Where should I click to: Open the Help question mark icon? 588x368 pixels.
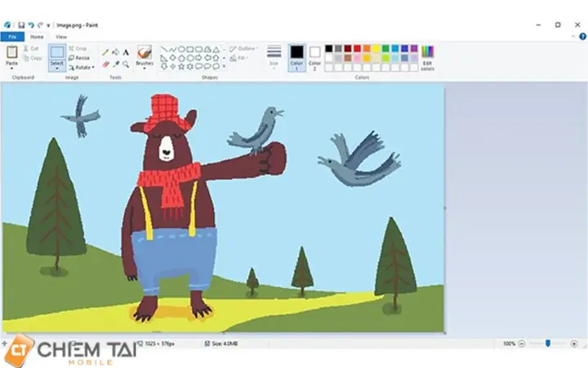pos(583,37)
